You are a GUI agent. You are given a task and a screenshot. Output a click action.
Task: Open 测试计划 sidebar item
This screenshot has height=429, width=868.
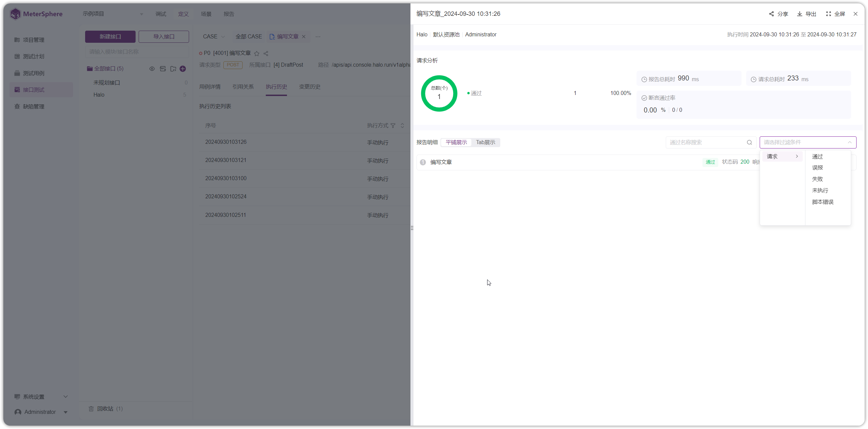pyautogui.click(x=41, y=56)
